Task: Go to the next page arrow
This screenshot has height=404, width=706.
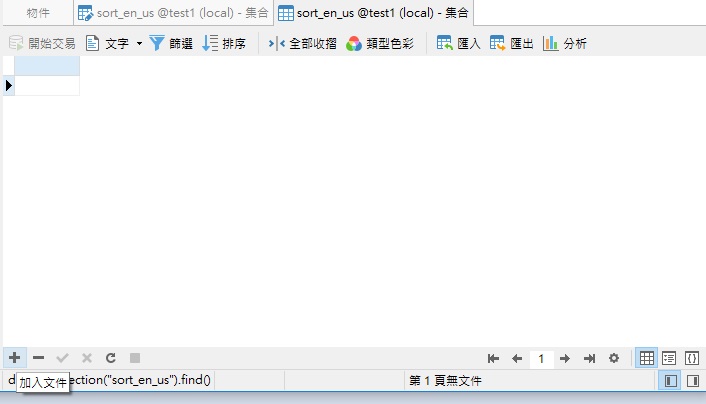Action: point(565,358)
